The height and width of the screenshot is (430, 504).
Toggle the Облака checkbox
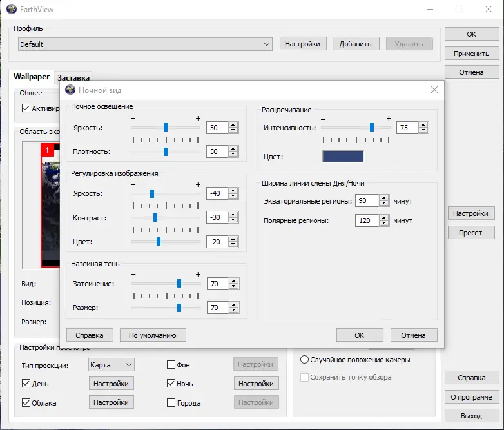(26, 403)
